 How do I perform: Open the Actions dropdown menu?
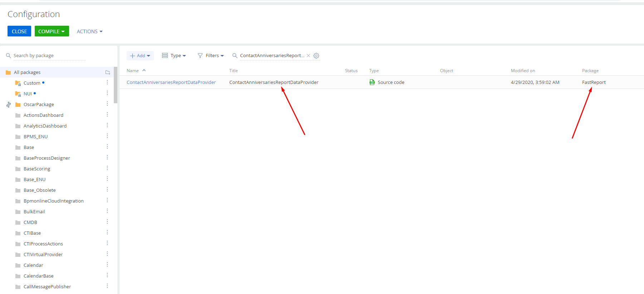90,31
